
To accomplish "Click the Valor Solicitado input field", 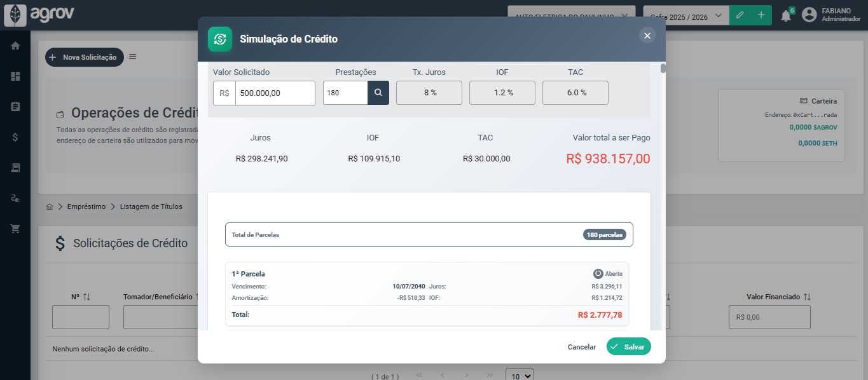I will click(275, 93).
